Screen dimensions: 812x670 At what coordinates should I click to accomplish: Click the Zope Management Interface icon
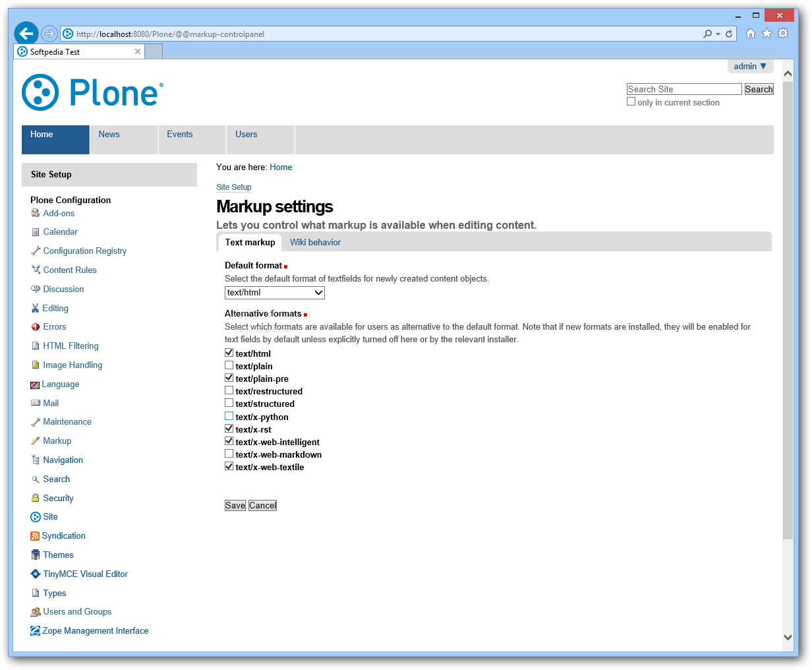[x=36, y=631]
